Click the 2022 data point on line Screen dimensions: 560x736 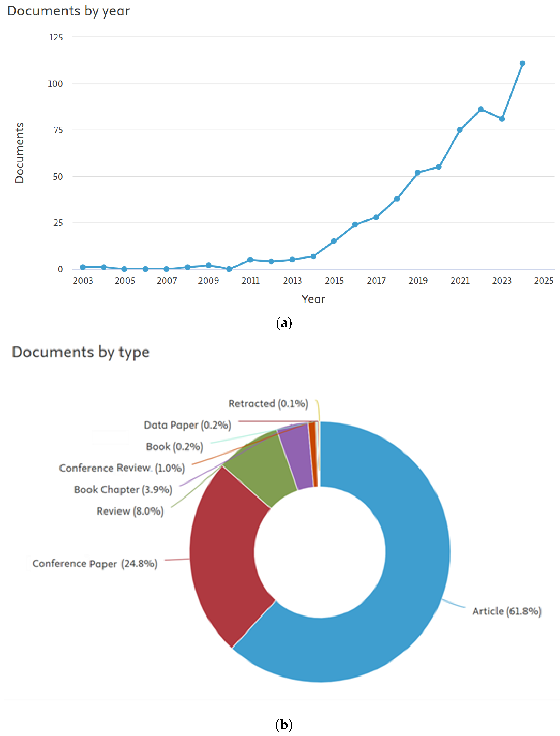click(481, 109)
